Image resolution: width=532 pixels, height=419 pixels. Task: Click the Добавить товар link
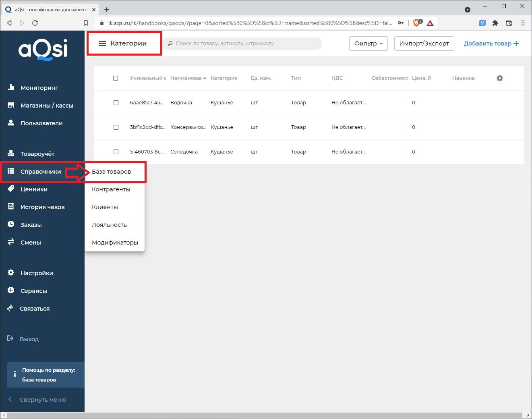(491, 44)
